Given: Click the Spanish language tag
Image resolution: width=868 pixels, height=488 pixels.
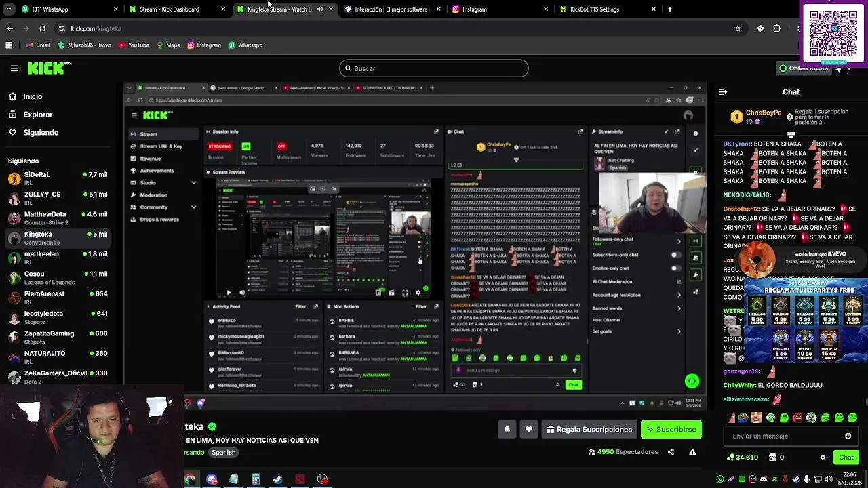Looking at the screenshot, I should (223, 453).
